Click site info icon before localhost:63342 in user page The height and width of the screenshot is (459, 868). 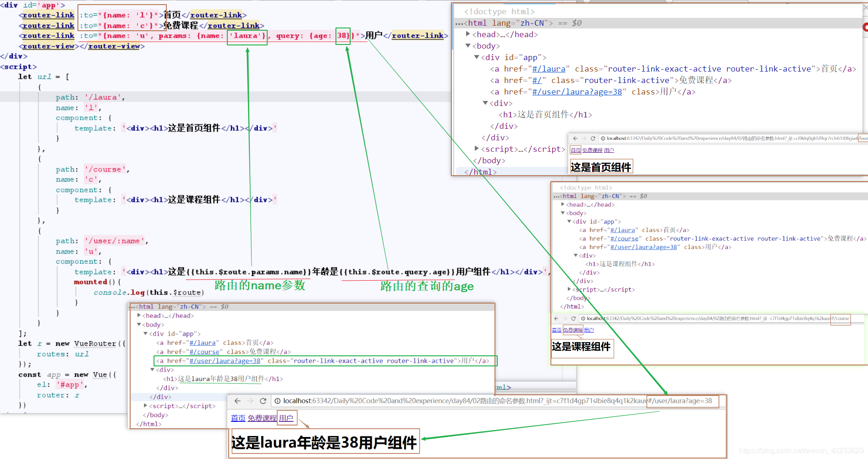277,401
